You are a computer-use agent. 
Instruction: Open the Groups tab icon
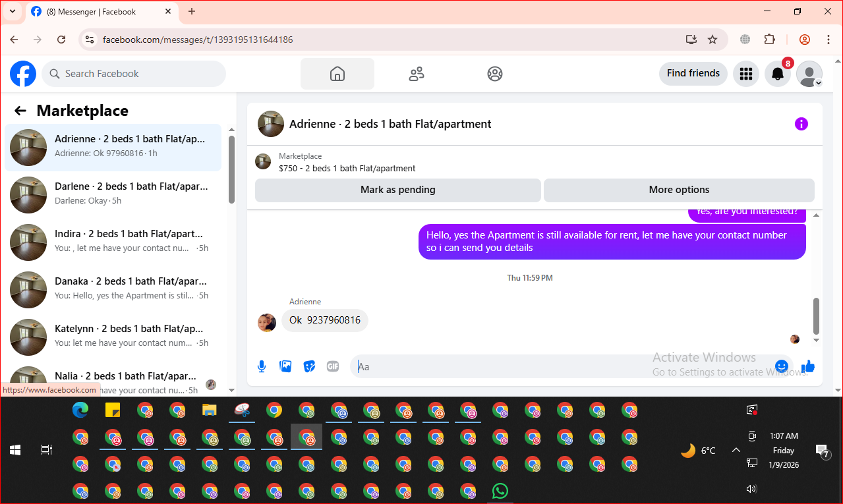point(495,74)
